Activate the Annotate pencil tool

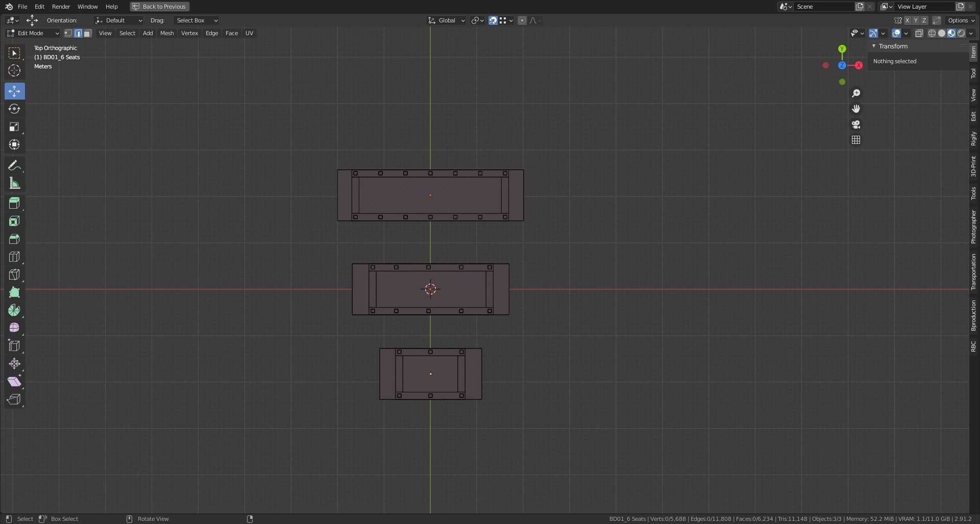click(14, 165)
